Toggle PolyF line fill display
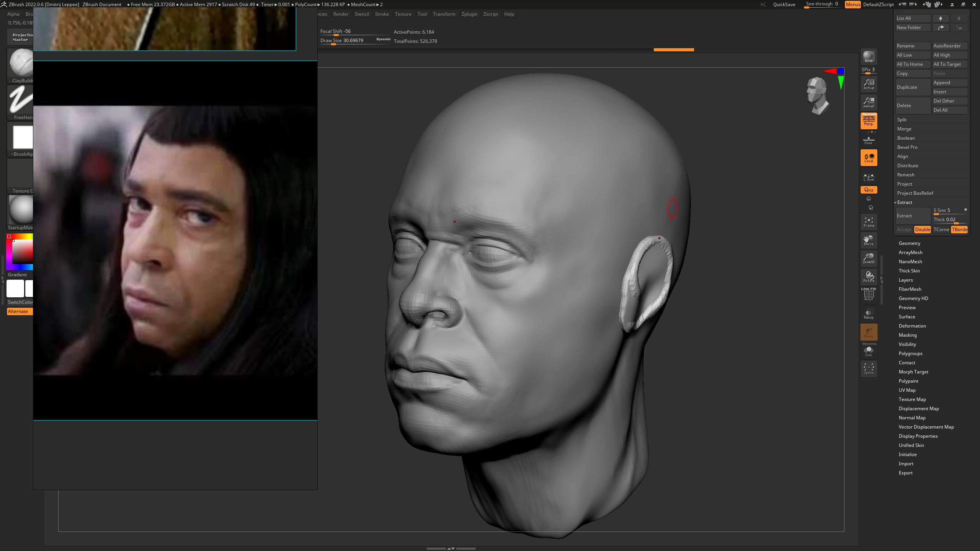This screenshot has width=980, height=551. pyautogui.click(x=869, y=295)
